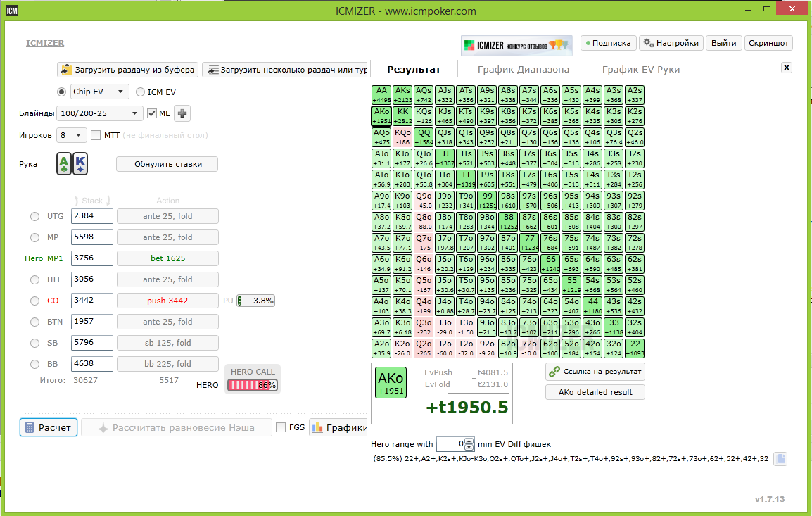The image size is (812, 516).
Task: Switch to the График Диапазона tab
Action: [524, 69]
